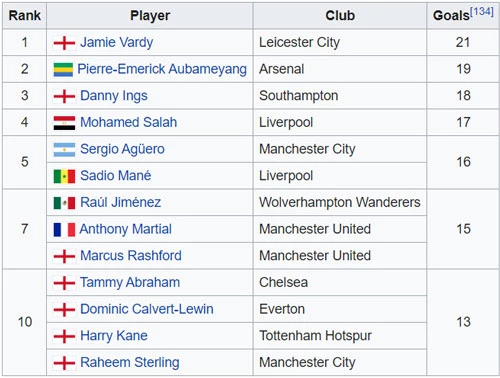Click the Senegal flag beside Sadio Mané
The height and width of the screenshot is (378, 500).
click(64, 176)
